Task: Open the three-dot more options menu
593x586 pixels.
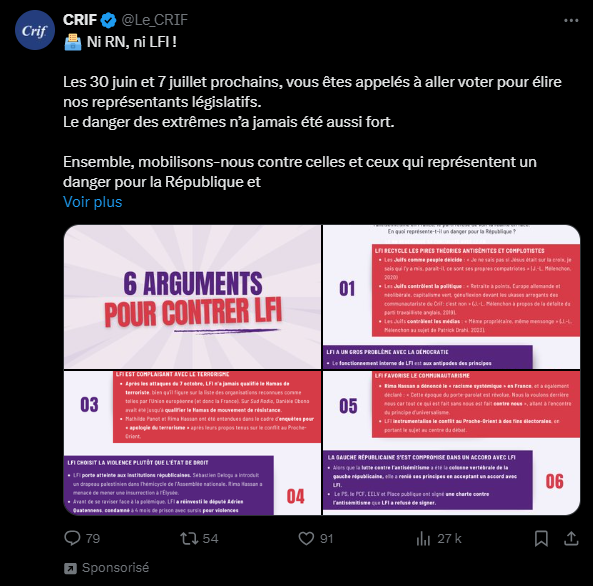Action: tap(571, 20)
